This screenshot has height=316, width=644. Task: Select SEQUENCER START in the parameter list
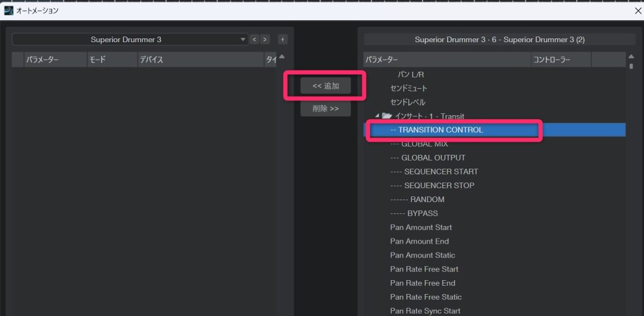pos(434,171)
